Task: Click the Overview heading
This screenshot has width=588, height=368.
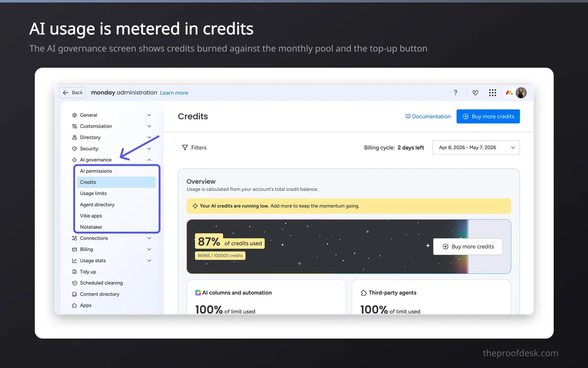Action: click(201, 182)
